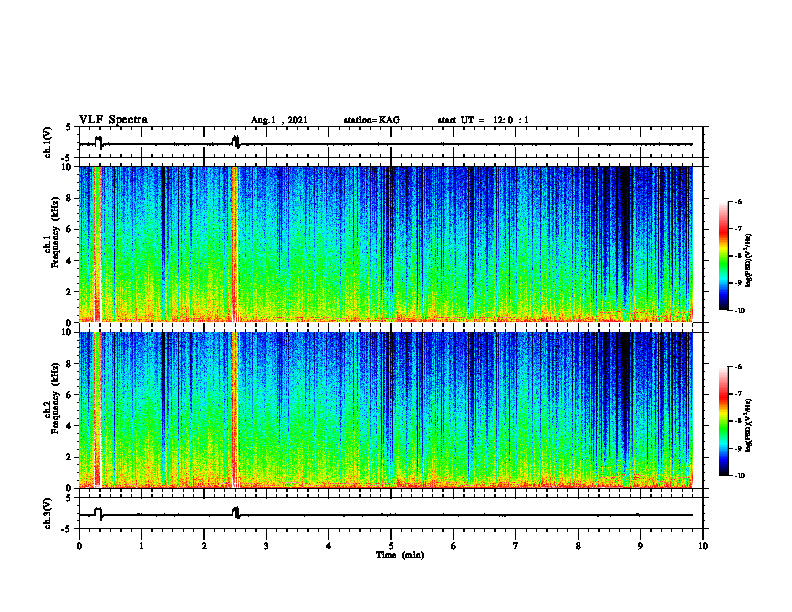Click tick label "5" on the Time axis
This screenshot has width=792, height=612.
pyautogui.click(x=391, y=546)
